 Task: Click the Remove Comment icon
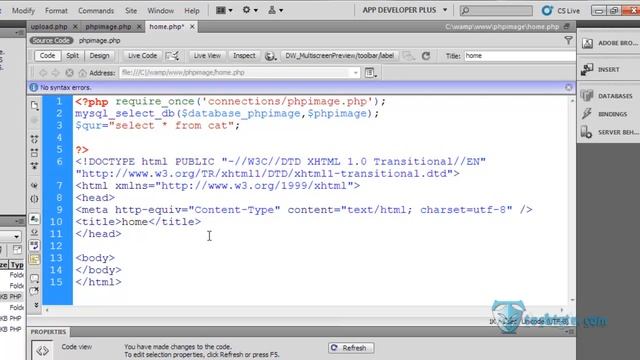(x=35, y=291)
